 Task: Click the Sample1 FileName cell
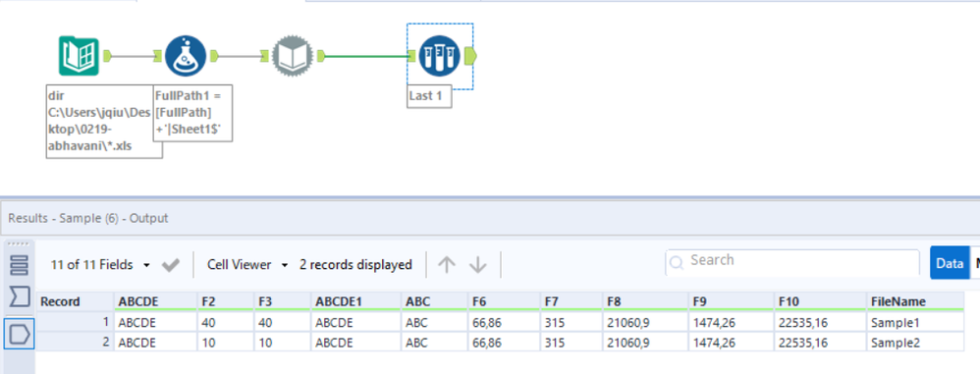(914, 323)
